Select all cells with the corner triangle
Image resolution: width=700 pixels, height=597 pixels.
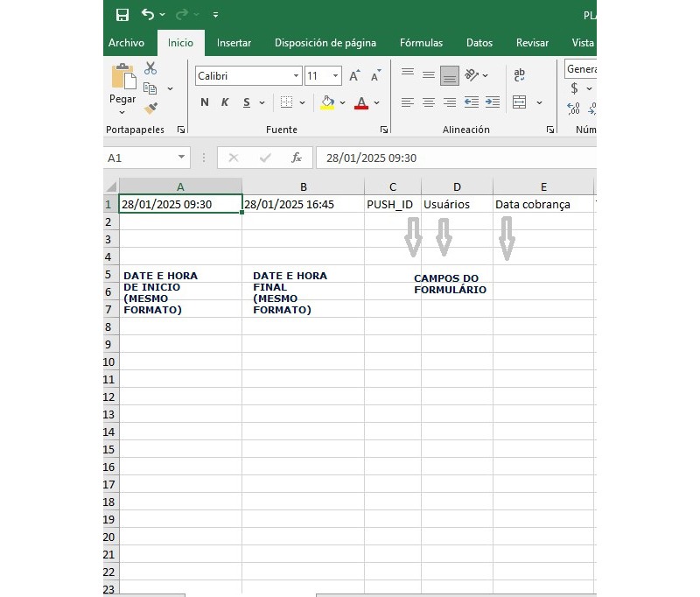[112, 186]
